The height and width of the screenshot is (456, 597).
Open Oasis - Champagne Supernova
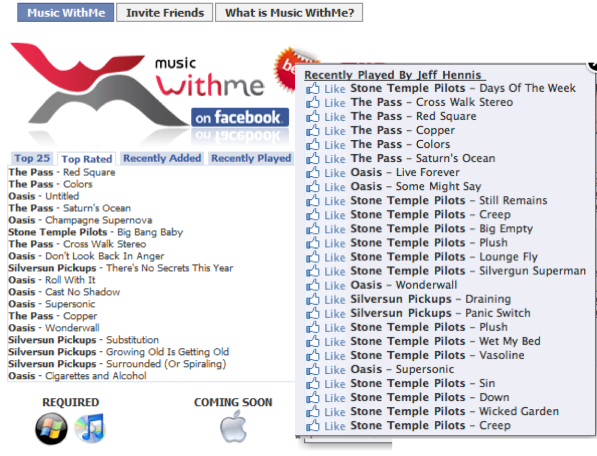[80, 220]
